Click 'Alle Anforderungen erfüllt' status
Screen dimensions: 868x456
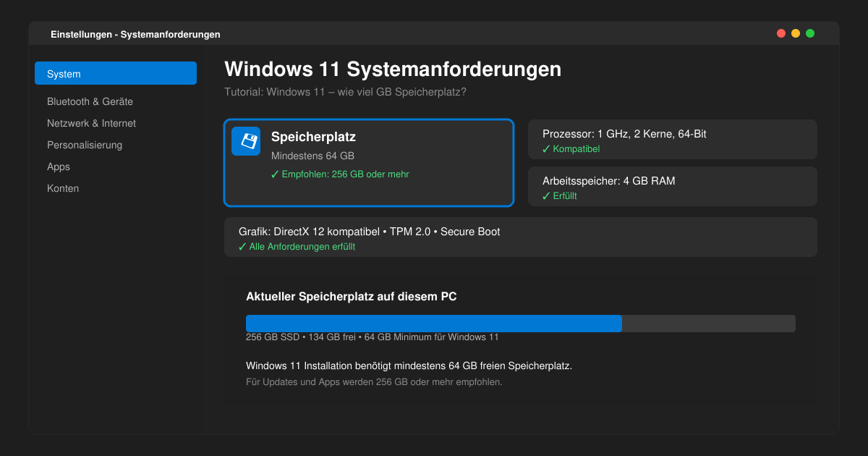point(297,247)
